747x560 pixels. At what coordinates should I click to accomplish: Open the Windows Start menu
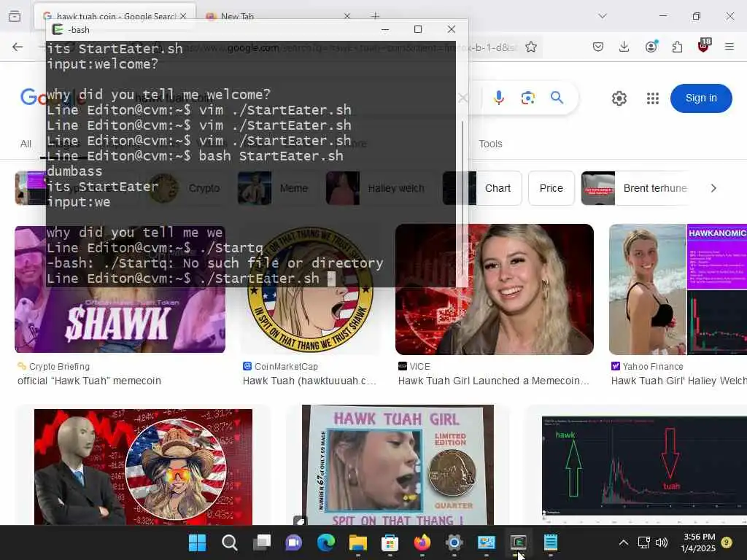pos(197,542)
